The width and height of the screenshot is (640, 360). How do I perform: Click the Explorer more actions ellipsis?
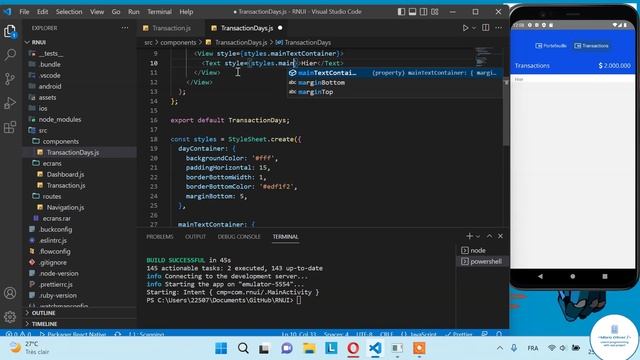click(x=124, y=28)
